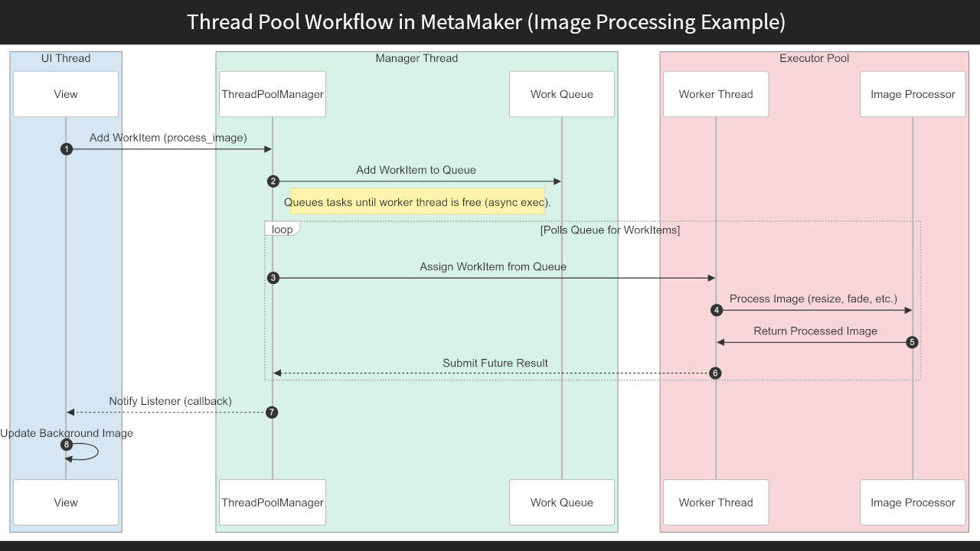Select 'Update Background Image' self-message label
The image size is (980, 551).
click(x=67, y=433)
